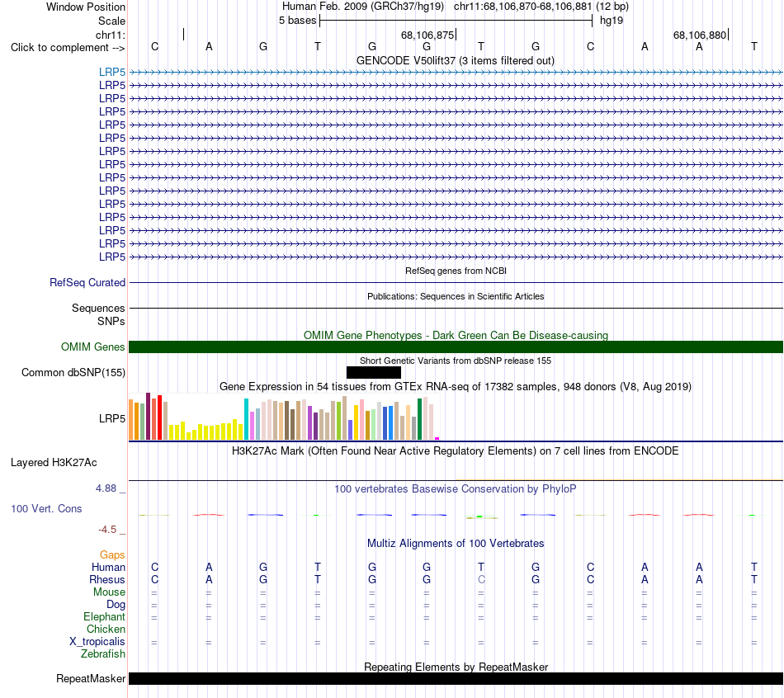Click the 'Layered H3K27Ac' track label
This screenshot has width=784, height=698.
coord(54,463)
